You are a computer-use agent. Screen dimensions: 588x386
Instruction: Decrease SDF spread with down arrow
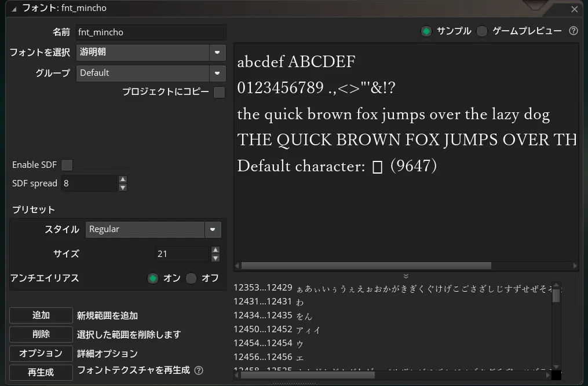pos(123,188)
